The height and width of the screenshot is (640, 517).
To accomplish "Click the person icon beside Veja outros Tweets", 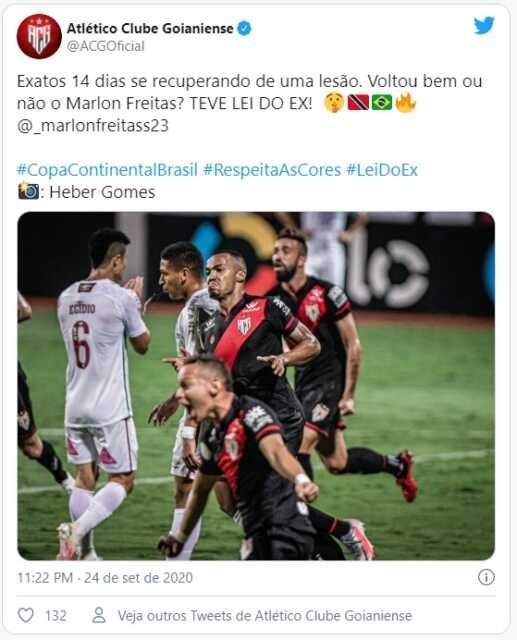I will [x=99, y=615].
